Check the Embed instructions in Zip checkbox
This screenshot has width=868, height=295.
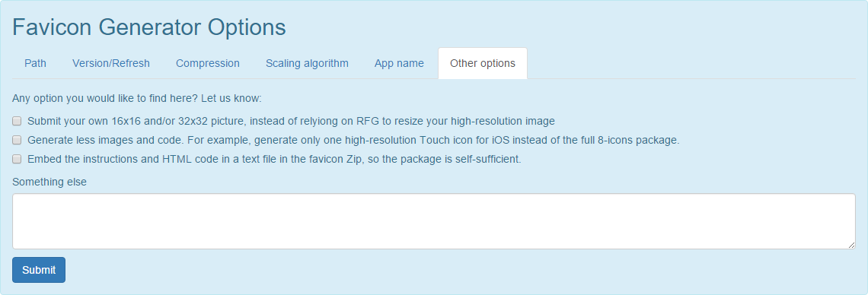[18, 159]
